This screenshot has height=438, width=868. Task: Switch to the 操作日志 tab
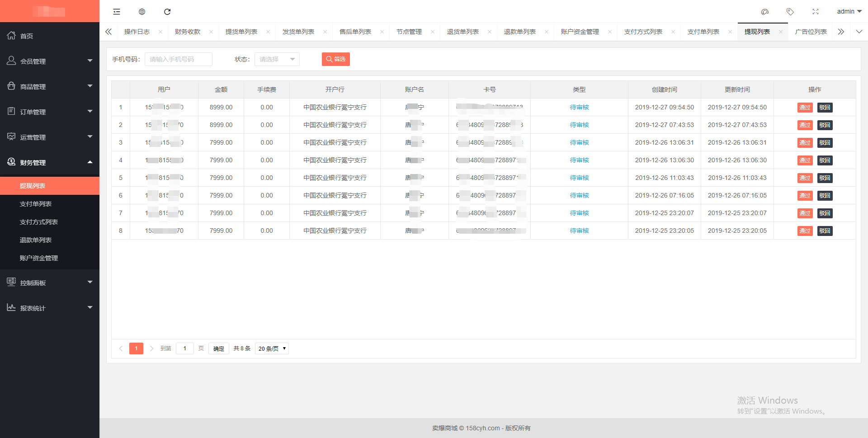pyautogui.click(x=137, y=32)
